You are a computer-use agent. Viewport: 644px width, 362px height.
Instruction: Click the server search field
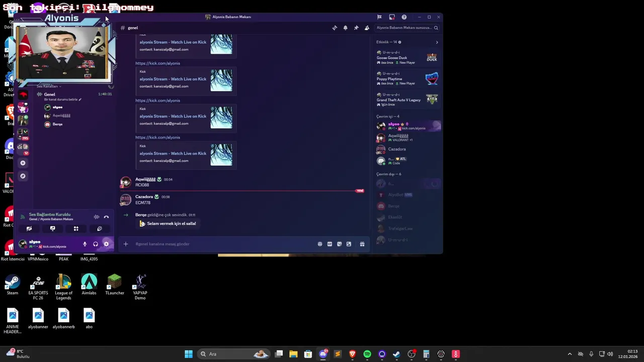[407, 28]
